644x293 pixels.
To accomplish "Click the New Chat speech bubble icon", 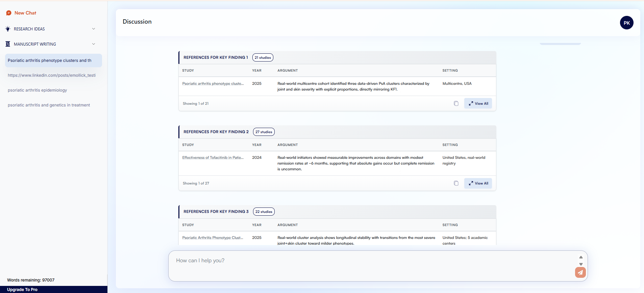I will click(9, 13).
